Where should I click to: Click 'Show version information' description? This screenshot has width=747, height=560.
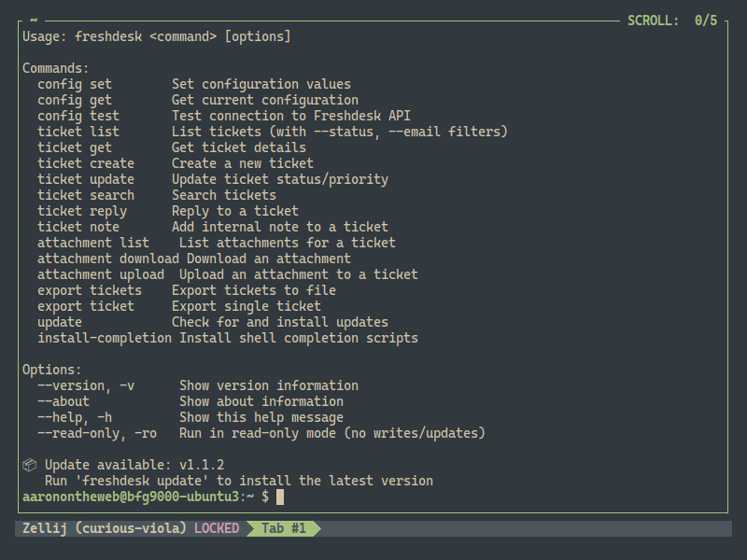[x=269, y=385]
